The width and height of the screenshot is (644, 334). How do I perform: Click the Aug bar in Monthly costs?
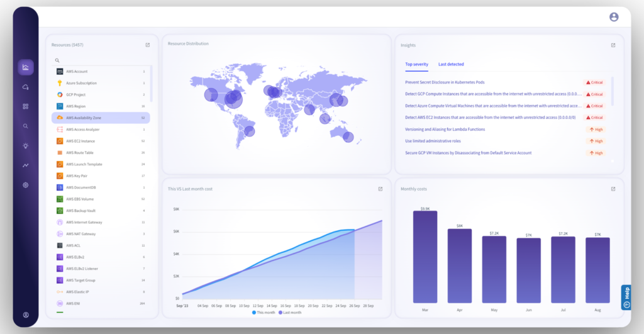[x=597, y=270]
